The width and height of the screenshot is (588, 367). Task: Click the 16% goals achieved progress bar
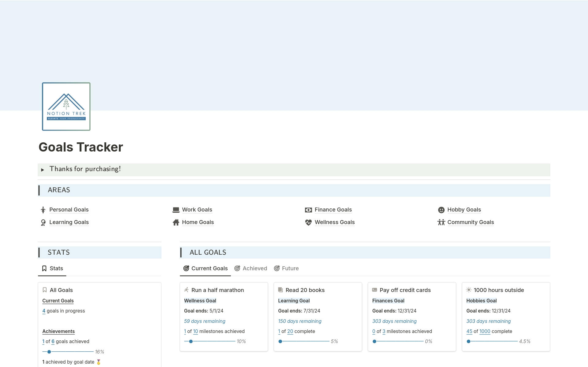(68, 352)
